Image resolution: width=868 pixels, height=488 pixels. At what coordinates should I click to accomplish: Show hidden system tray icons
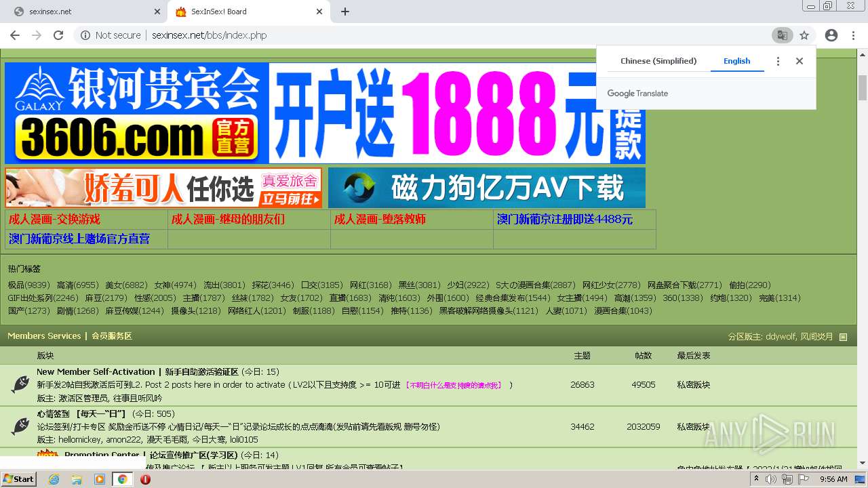click(x=757, y=479)
